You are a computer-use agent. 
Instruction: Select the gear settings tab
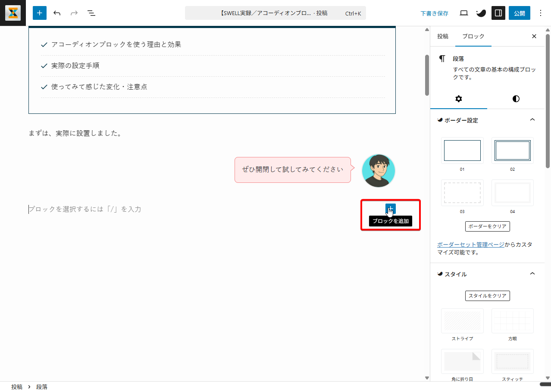tap(459, 99)
